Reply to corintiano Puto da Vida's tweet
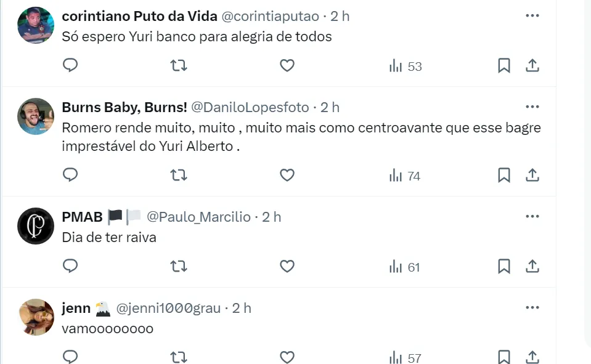Screen dimensions: 591x364 click(71, 65)
